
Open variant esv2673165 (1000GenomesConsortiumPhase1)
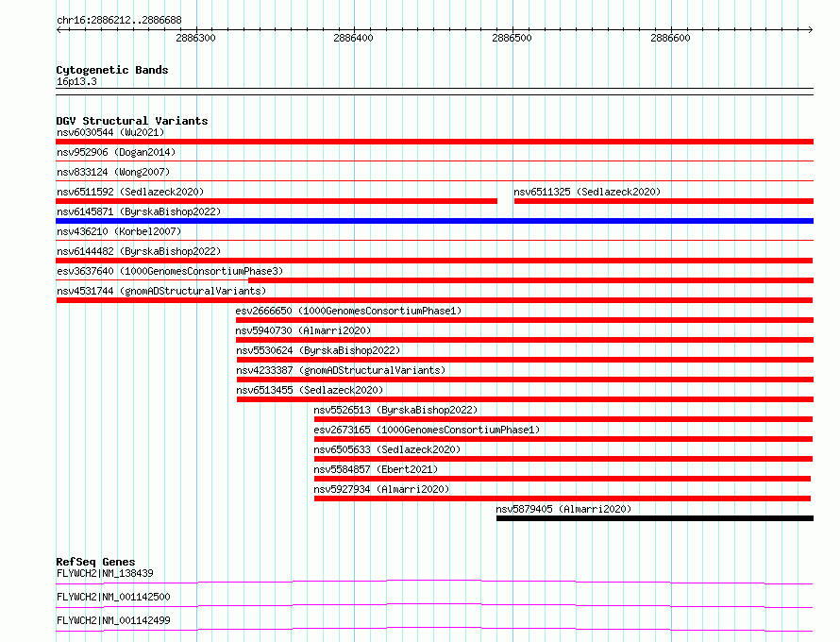tap(427, 430)
